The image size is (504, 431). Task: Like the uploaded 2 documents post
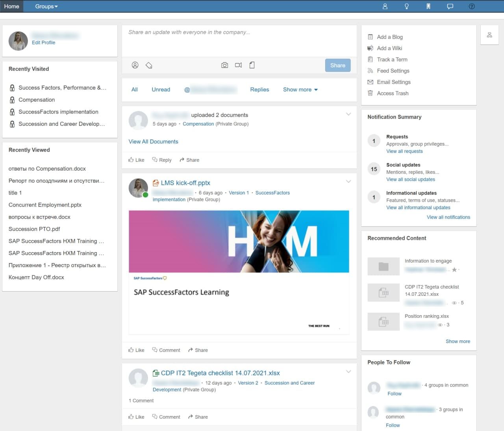click(x=136, y=160)
